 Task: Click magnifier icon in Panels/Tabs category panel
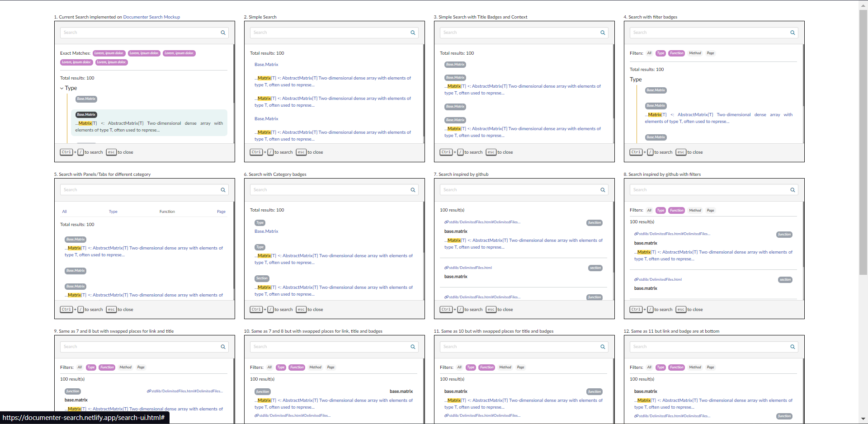222,190
